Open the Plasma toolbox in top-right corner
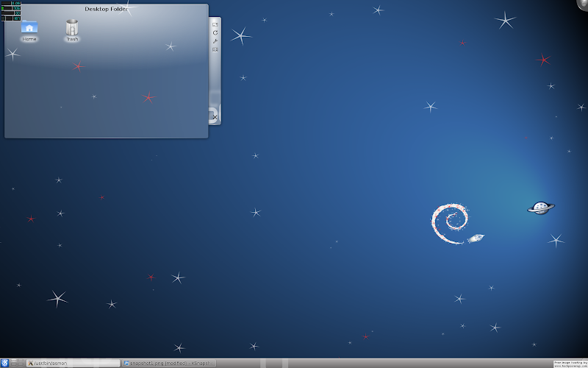The height and width of the screenshot is (368, 588). coord(582,4)
